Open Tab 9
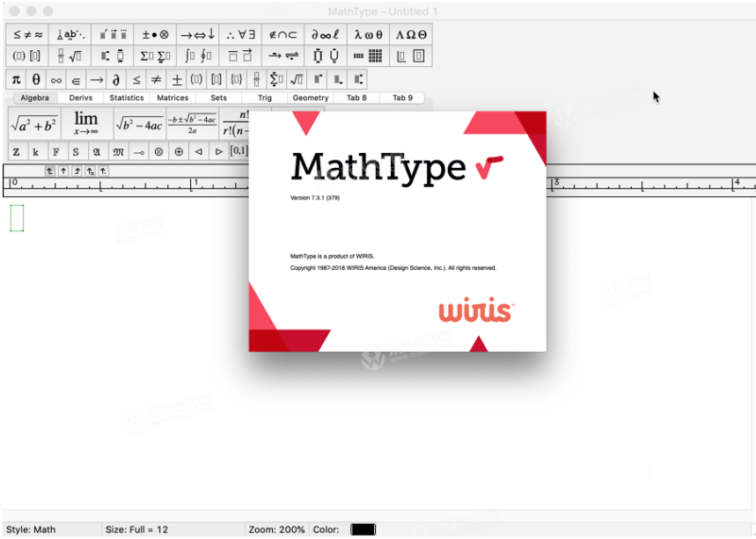Viewport: 756px width, 539px height. pos(402,98)
